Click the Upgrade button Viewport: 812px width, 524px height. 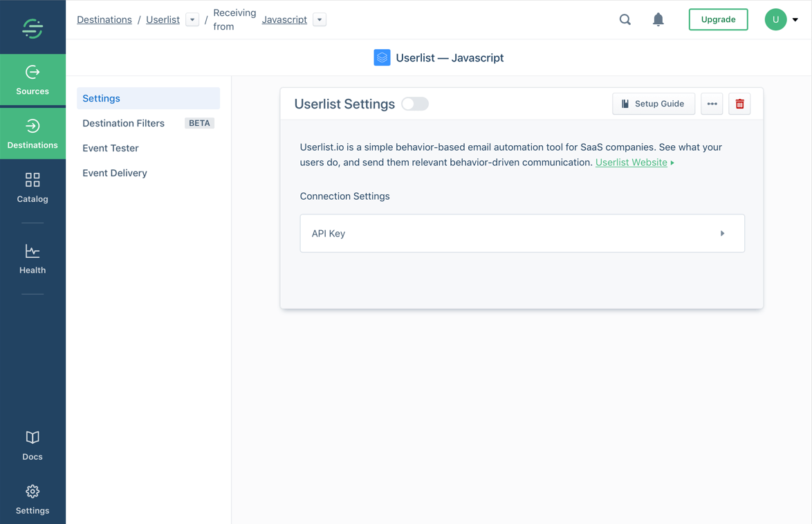pyautogui.click(x=718, y=19)
